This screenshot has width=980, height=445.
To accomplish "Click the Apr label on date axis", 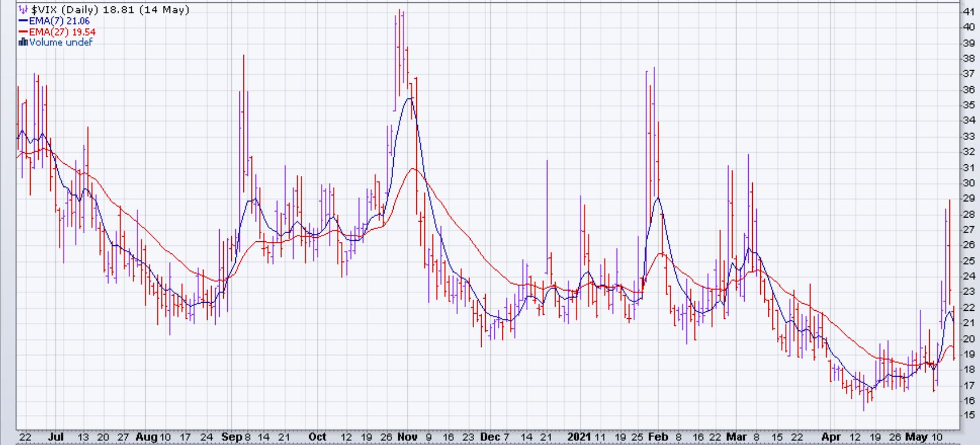I will coord(831,437).
